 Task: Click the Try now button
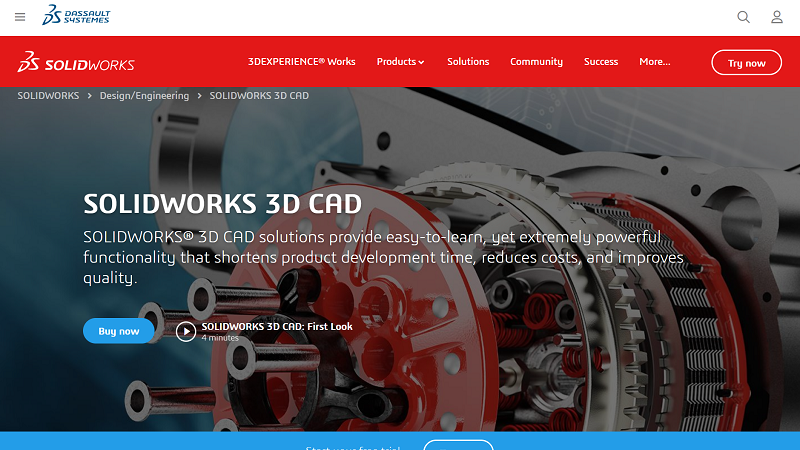[x=746, y=63]
